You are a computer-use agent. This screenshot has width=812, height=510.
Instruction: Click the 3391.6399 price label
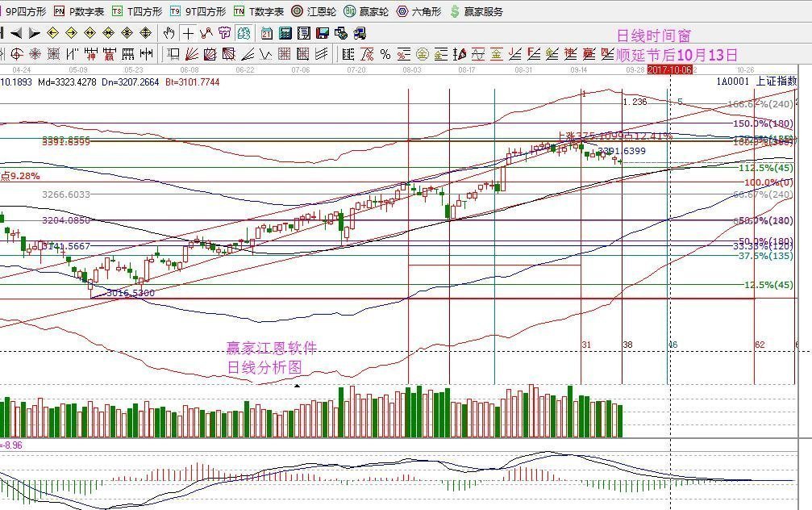click(622, 151)
